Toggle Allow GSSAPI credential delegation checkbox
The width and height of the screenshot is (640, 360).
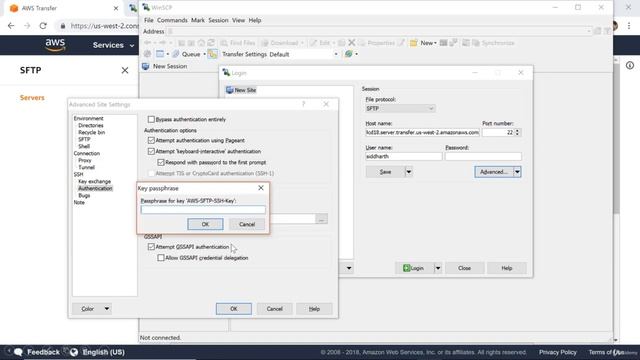(161, 258)
